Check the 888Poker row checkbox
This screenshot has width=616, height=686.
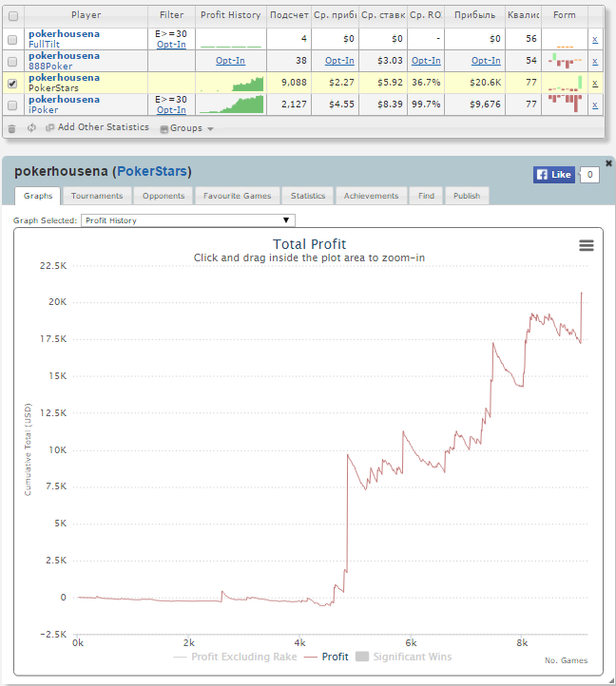12,62
